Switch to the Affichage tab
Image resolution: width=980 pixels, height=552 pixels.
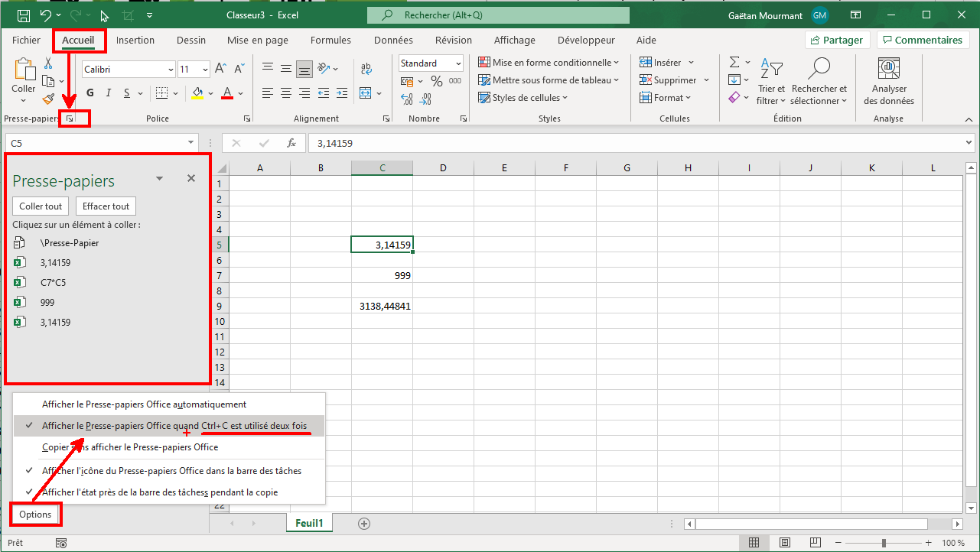tap(515, 41)
